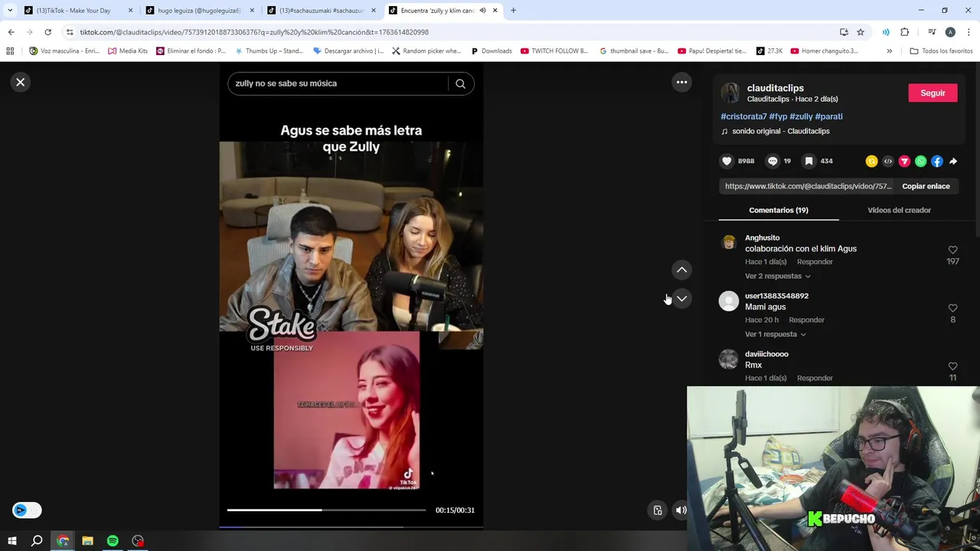Close the TikTok video viewer with X
Image resolution: width=980 pixels, height=551 pixels.
[x=21, y=82]
